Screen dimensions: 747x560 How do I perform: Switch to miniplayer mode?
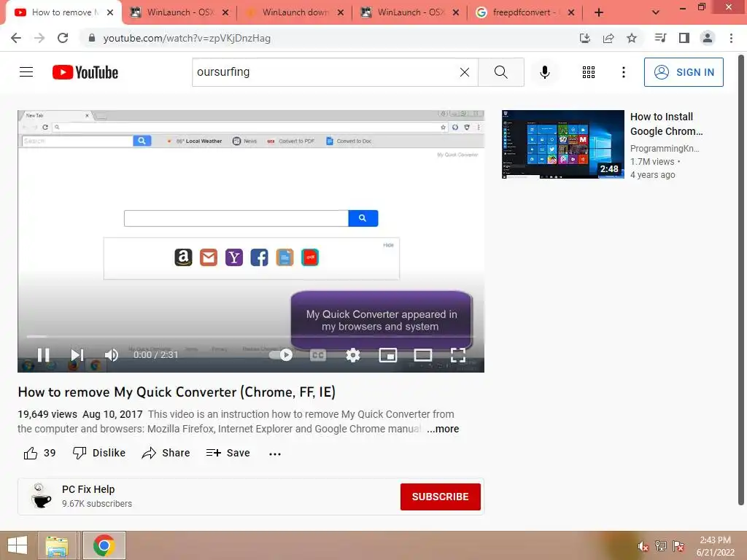point(388,355)
